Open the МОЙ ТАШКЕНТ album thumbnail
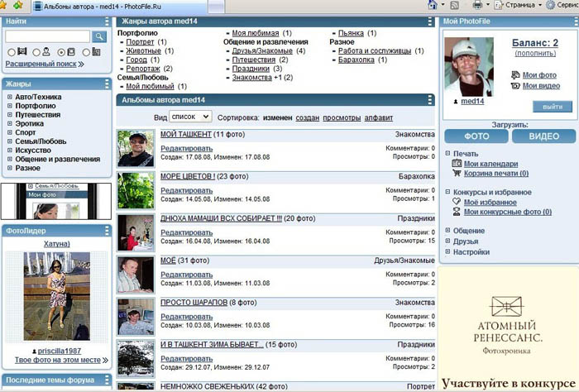This screenshot has height=392, width=579. pyautogui.click(x=136, y=148)
